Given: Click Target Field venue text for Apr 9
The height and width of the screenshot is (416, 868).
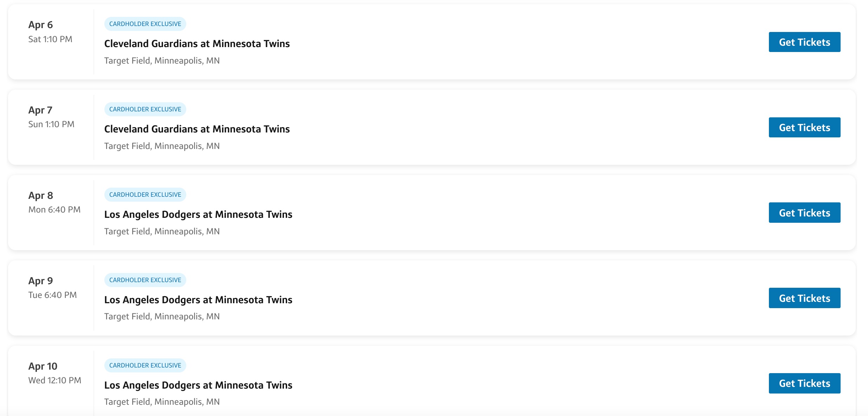Looking at the screenshot, I should (162, 317).
